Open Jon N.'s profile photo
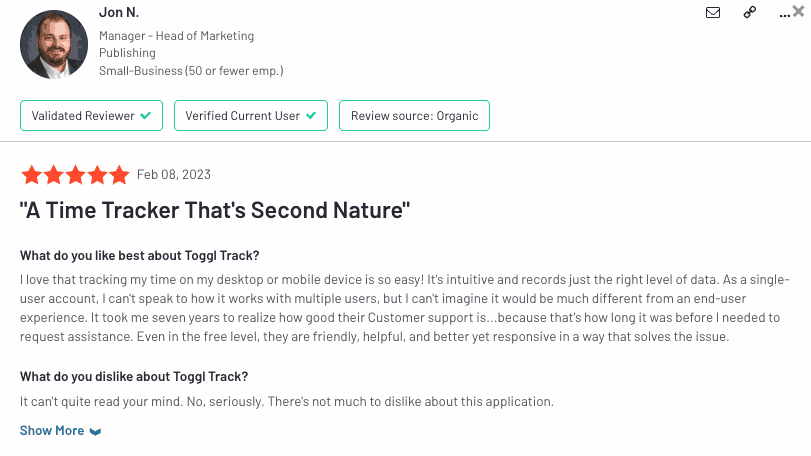This screenshot has height=456, width=811. coord(54,43)
